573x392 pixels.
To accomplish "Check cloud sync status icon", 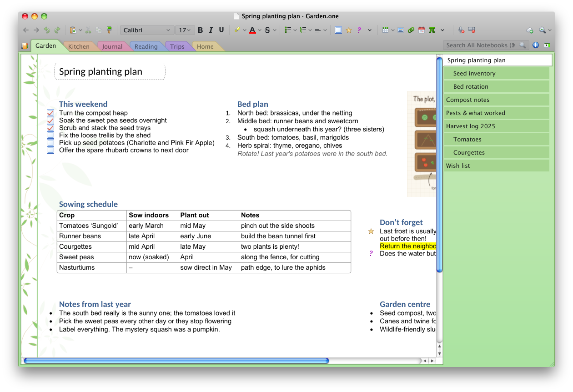I will (530, 30).
